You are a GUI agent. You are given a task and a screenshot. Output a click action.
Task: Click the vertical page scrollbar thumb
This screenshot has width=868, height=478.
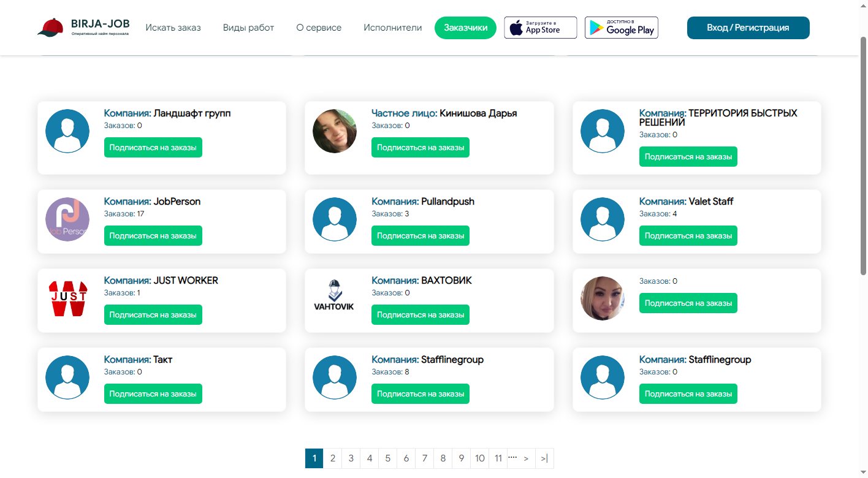(863, 156)
